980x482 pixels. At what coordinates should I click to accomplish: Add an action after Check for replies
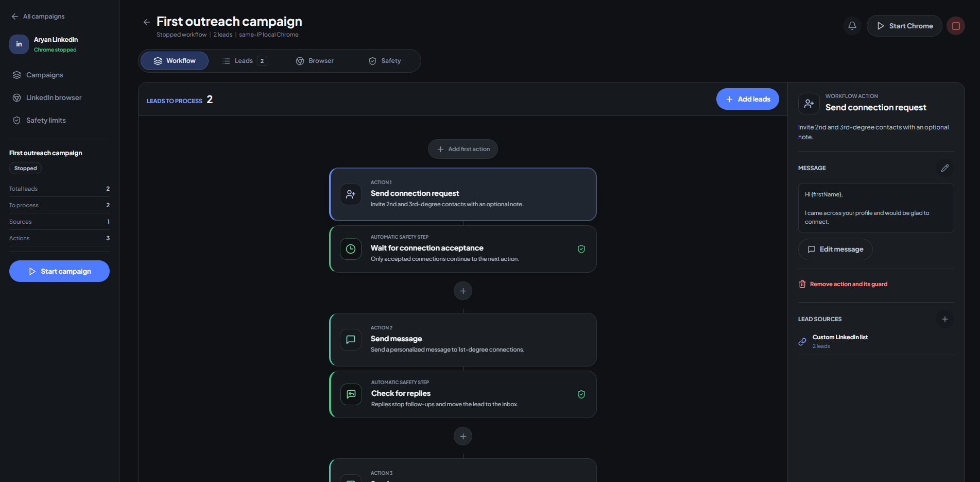coord(463,437)
